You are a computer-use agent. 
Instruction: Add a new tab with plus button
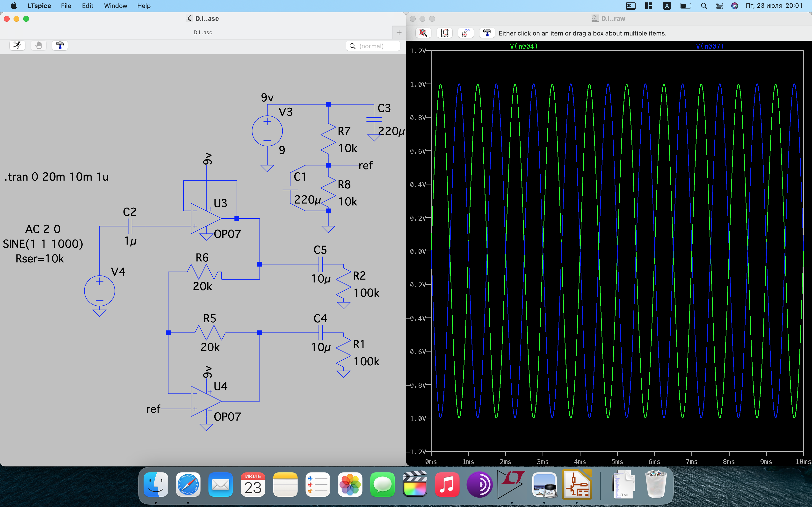399,33
